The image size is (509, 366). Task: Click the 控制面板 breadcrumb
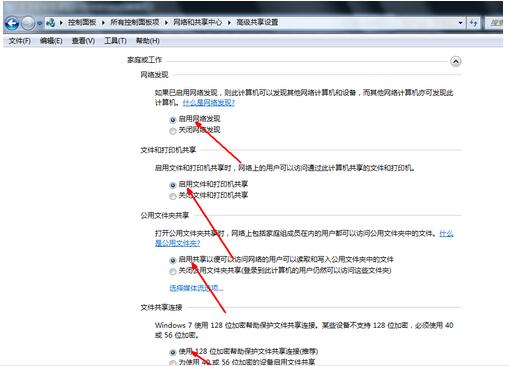click(82, 22)
